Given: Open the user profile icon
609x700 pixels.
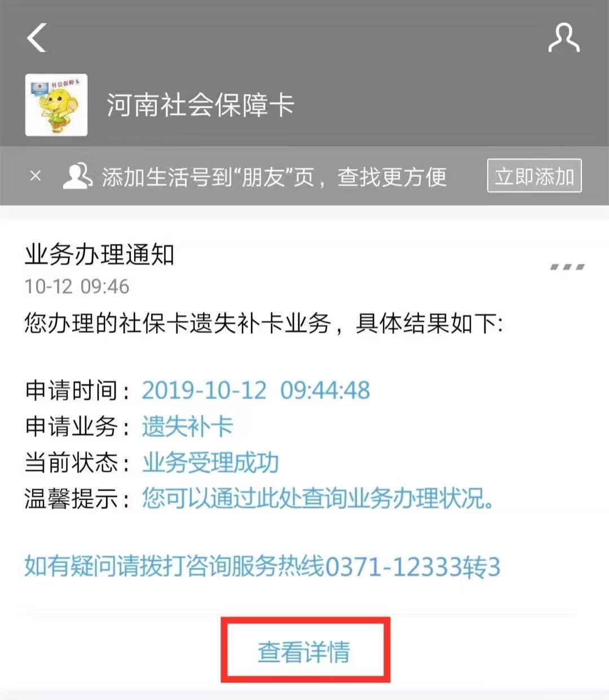Looking at the screenshot, I should pos(564,38).
